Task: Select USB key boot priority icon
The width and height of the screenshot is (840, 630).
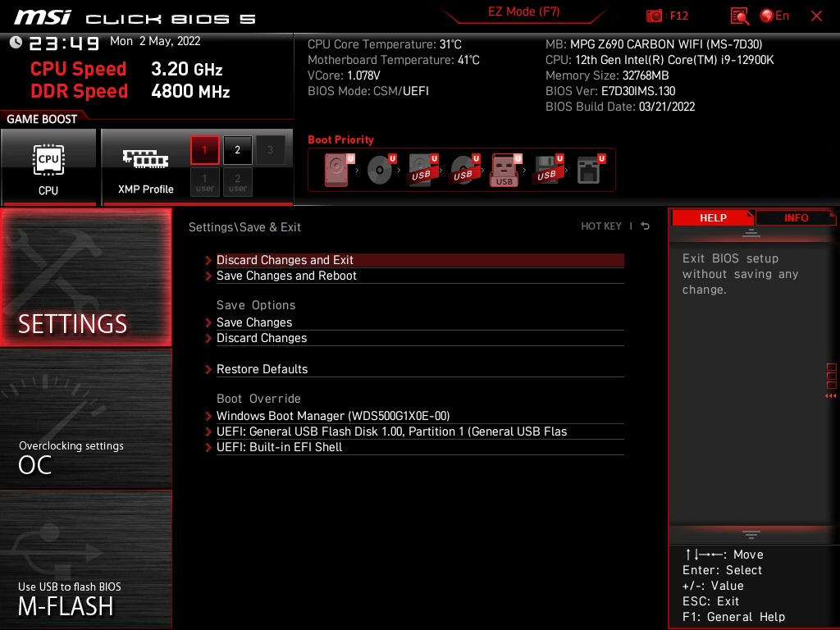Action: pos(505,170)
